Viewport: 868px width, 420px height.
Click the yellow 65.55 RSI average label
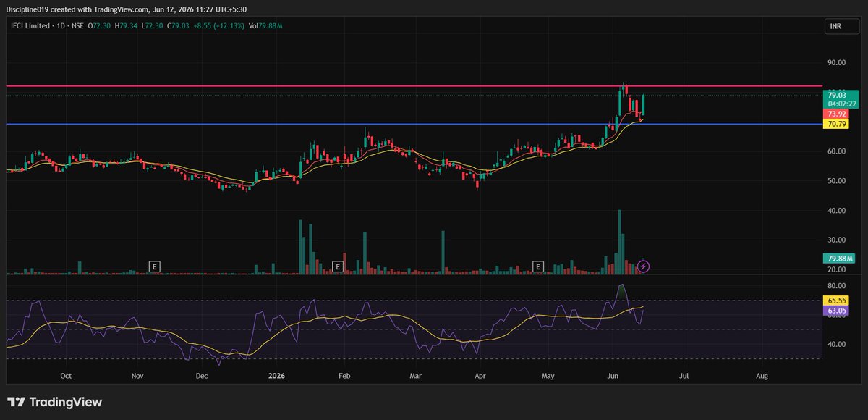pyautogui.click(x=837, y=299)
